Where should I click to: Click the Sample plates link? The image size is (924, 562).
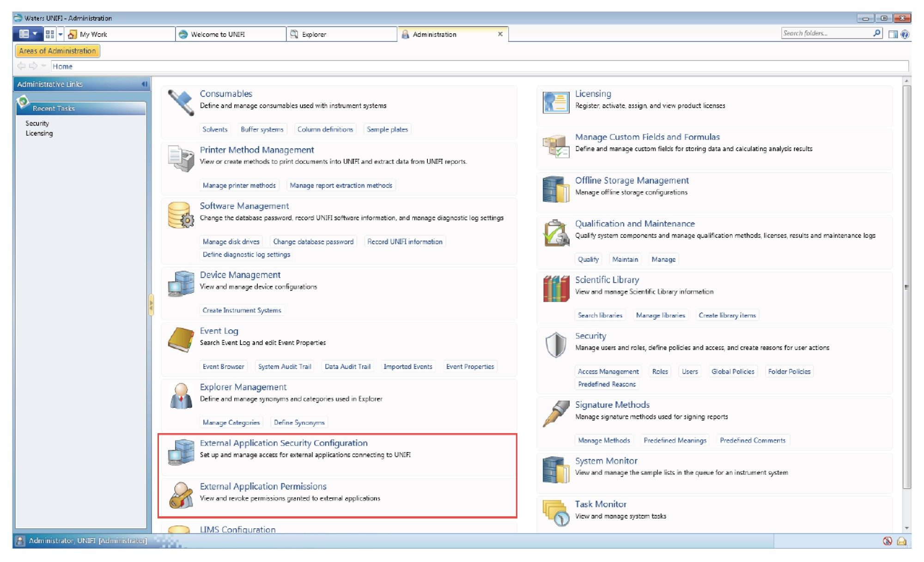click(387, 129)
